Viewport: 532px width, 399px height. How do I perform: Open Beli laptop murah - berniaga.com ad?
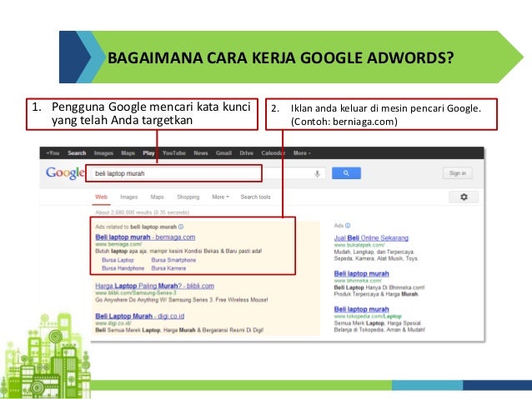[145, 237]
